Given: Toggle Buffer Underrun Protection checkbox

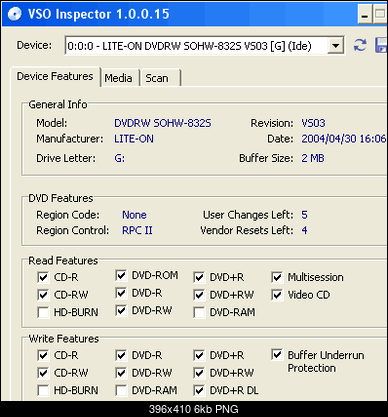Looking at the screenshot, I should tap(277, 354).
